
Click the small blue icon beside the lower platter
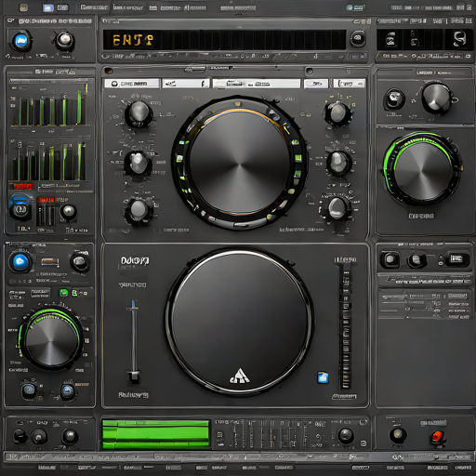323,377
